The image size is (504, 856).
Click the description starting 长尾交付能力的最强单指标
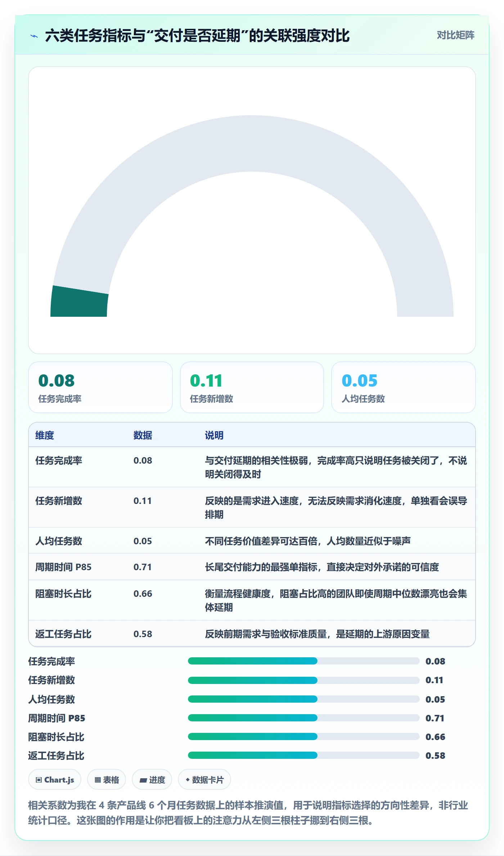tap(322, 567)
